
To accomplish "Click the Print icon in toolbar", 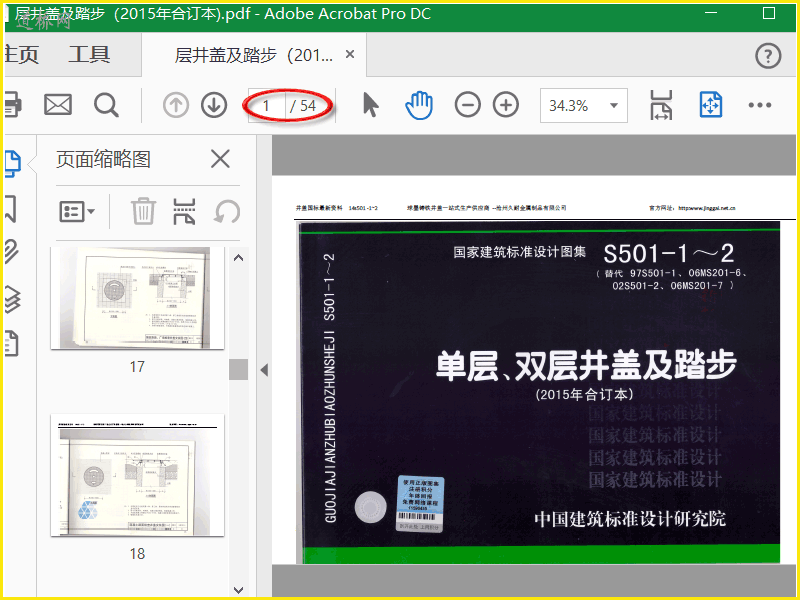I will [12, 105].
